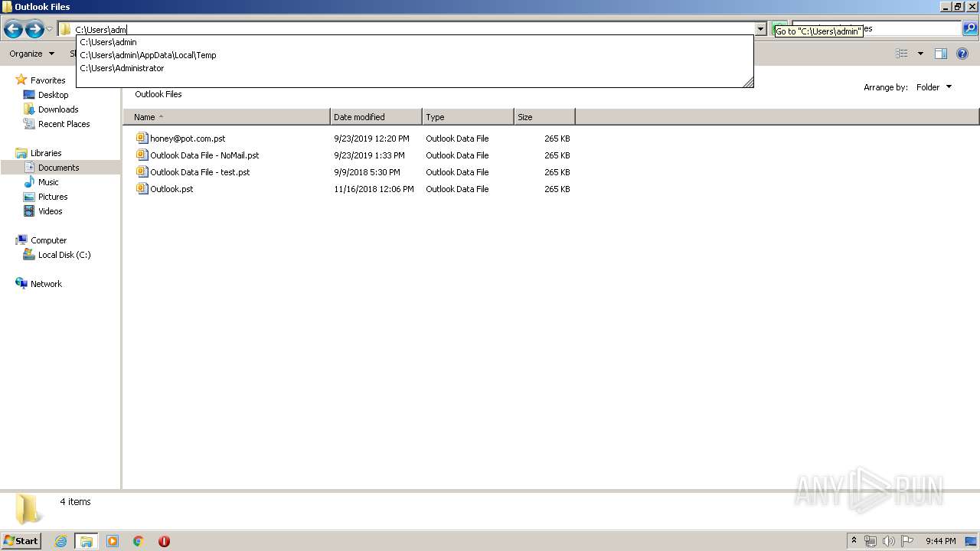
Task: Open the Arrange by Folder dropdown
Action: (934, 87)
